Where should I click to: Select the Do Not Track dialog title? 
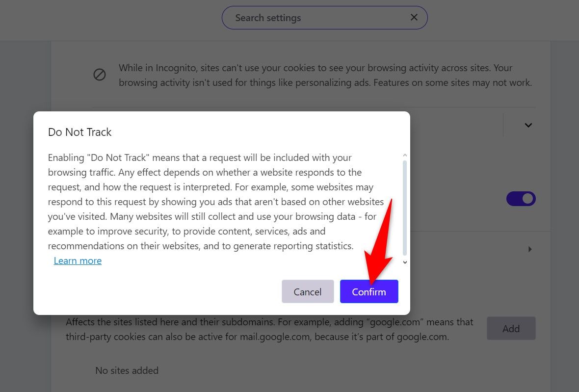(x=79, y=132)
